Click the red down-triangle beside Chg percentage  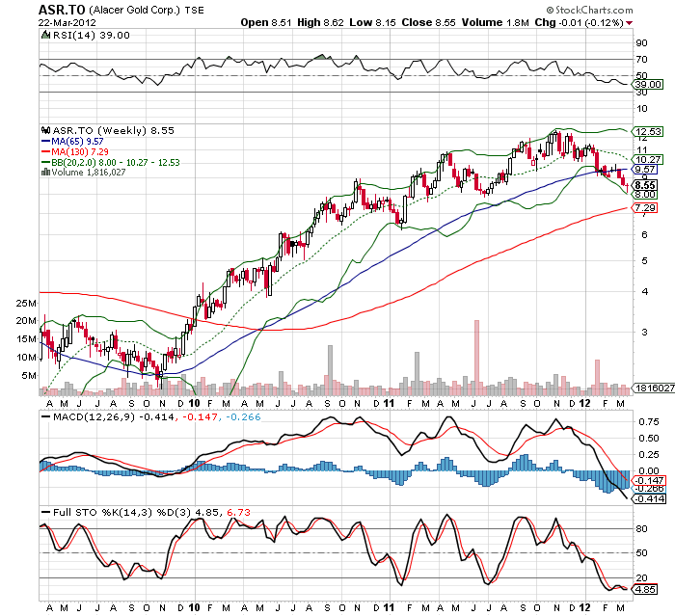tap(630, 23)
